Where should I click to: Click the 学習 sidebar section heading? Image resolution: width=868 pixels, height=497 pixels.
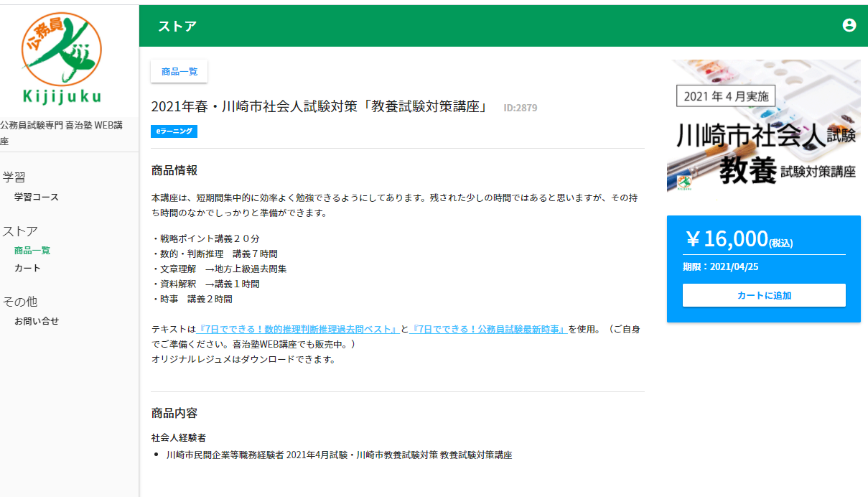point(14,177)
